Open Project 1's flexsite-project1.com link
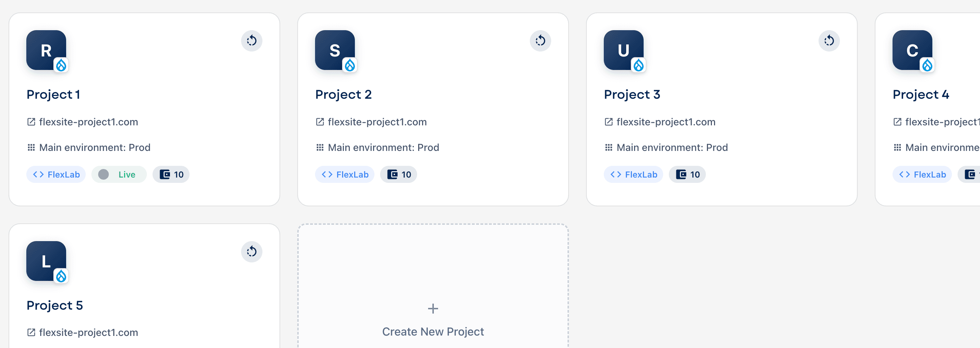 88,122
